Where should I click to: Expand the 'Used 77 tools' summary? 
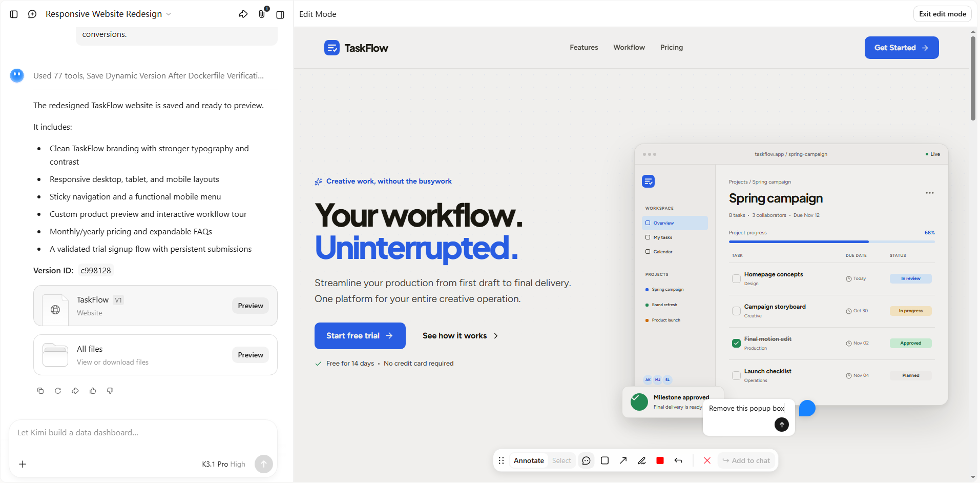click(x=149, y=75)
